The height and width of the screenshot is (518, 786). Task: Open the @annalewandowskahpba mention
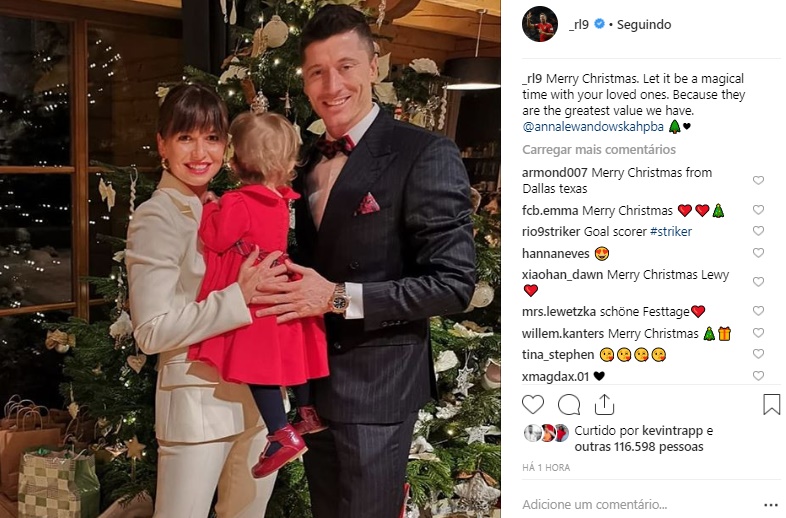593,127
